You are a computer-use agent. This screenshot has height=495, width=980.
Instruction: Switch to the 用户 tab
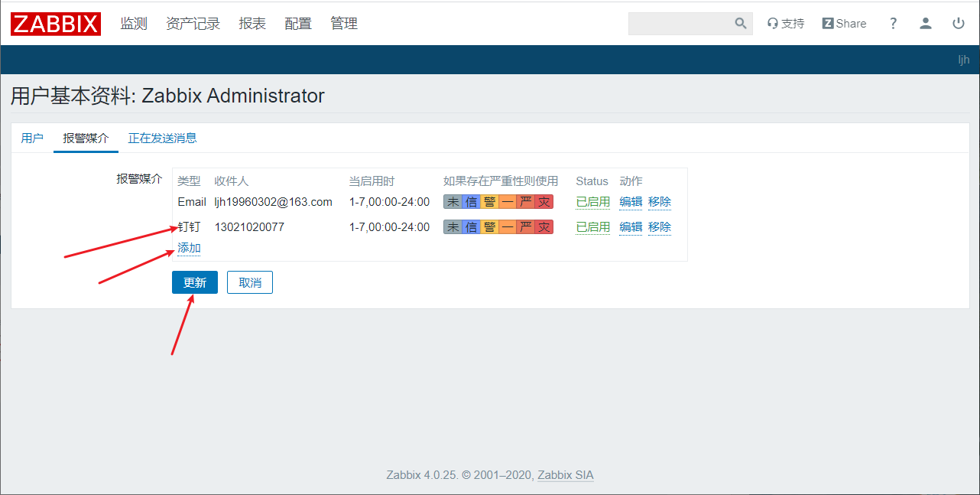point(32,138)
